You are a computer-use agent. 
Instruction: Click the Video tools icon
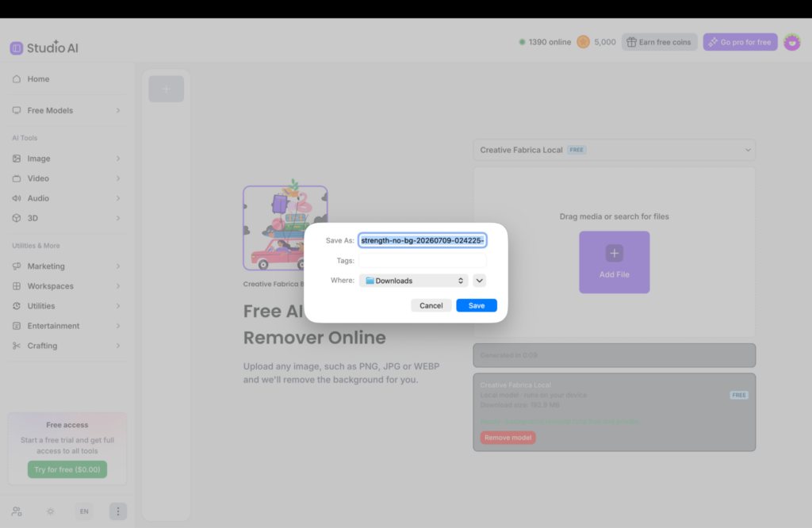[17, 178]
